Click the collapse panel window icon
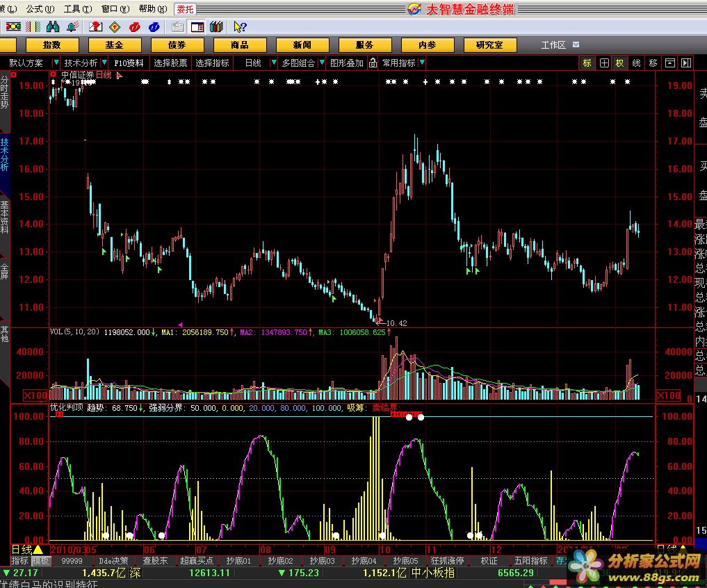Image resolution: width=707 pixels, height=588 pixels. 670,63
